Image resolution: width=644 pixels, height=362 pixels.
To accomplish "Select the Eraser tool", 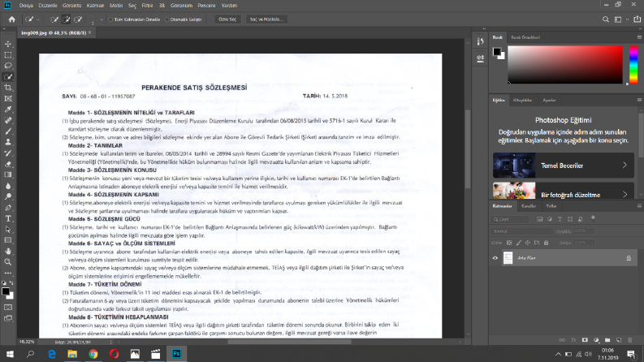I will click(x=8, y=164).
